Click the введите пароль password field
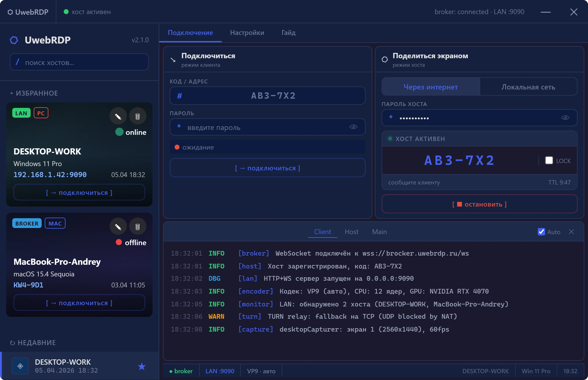The width and height of the screenshot is (588, 380). coord(267,127)
